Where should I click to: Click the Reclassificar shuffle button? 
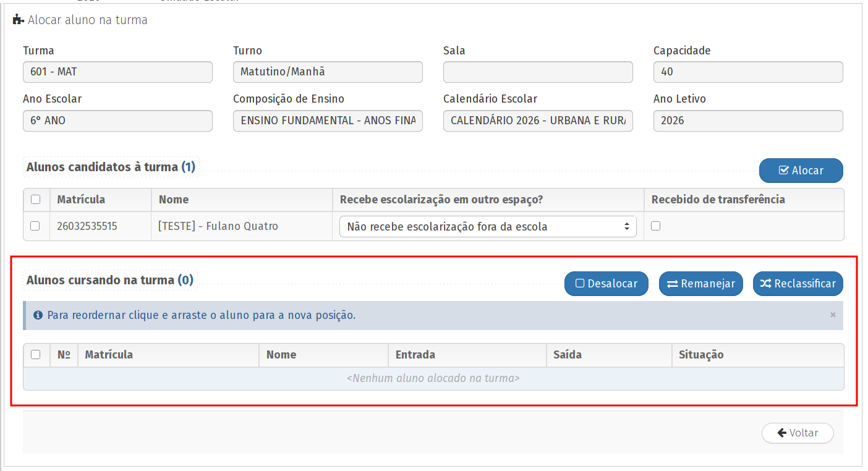tap(798, 284)
